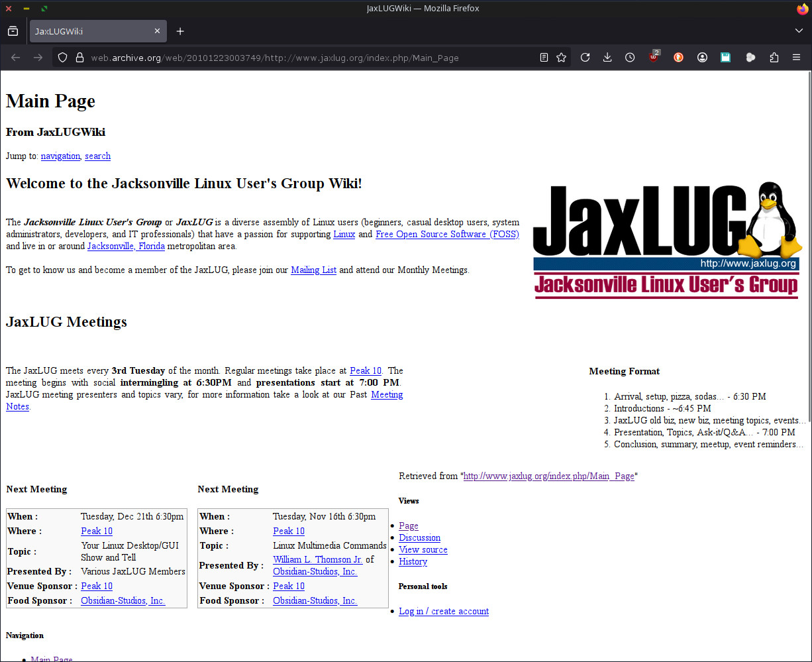Toggle bookmark star for this page
This screenshot has width=812, height=662.
[x=561, y=57]
